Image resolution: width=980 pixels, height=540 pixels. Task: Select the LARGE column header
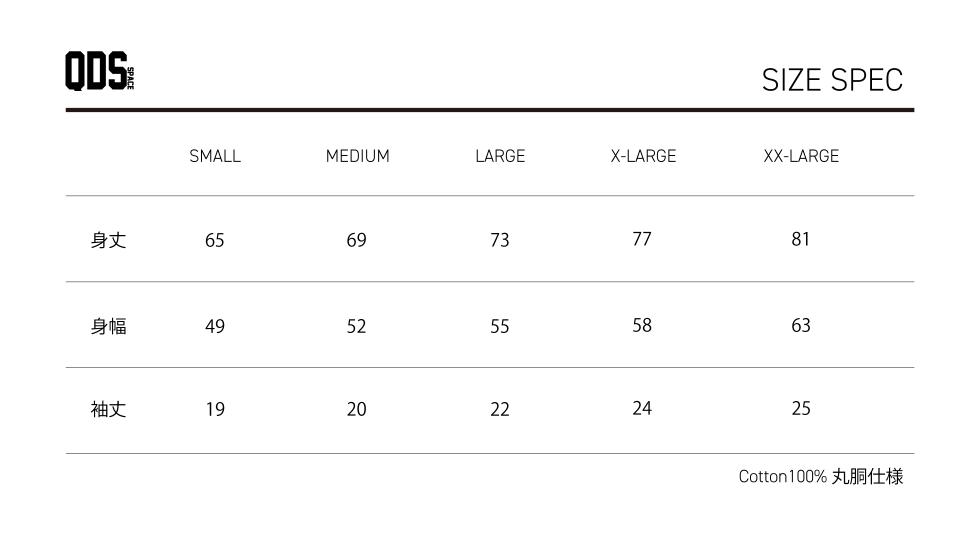500,156
